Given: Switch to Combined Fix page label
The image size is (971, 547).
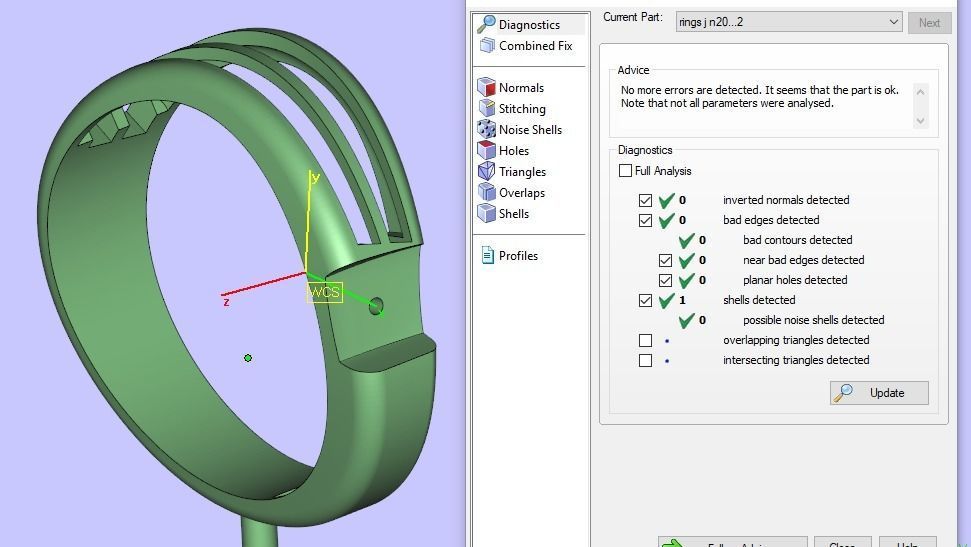Looking at the screenshot, I should pos(536,45).
